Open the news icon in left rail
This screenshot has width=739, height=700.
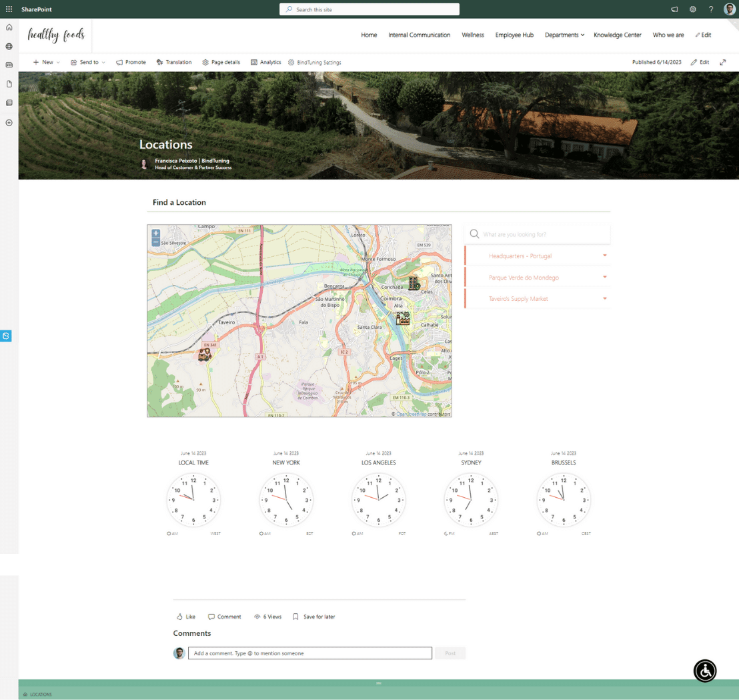coord(9,65)
